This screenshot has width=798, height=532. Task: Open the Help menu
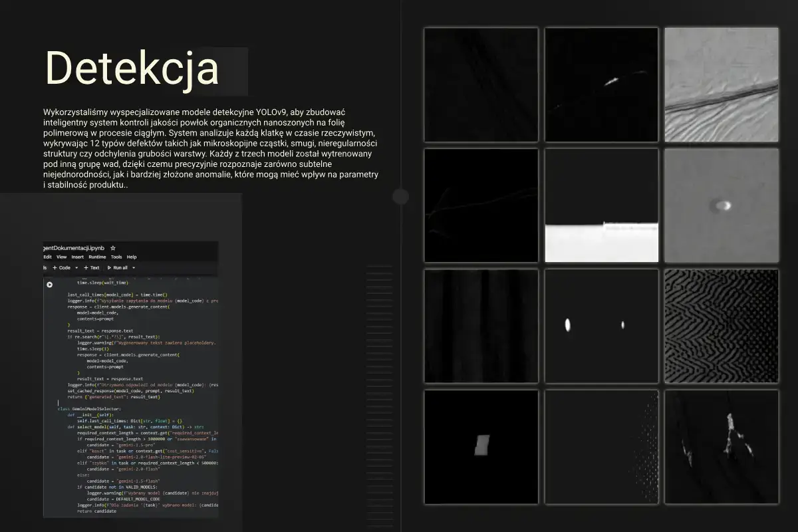132,257
